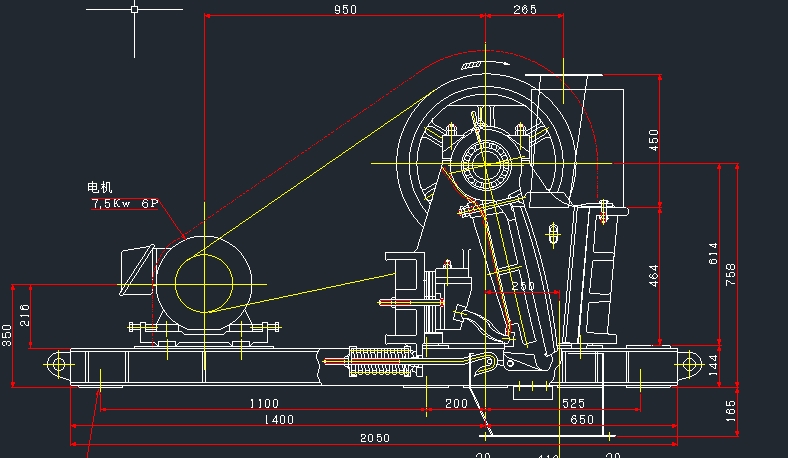This screenshot has width=788, height=458.
Task: Click the 450 vertical dimension value
Action: click(653, 140)
